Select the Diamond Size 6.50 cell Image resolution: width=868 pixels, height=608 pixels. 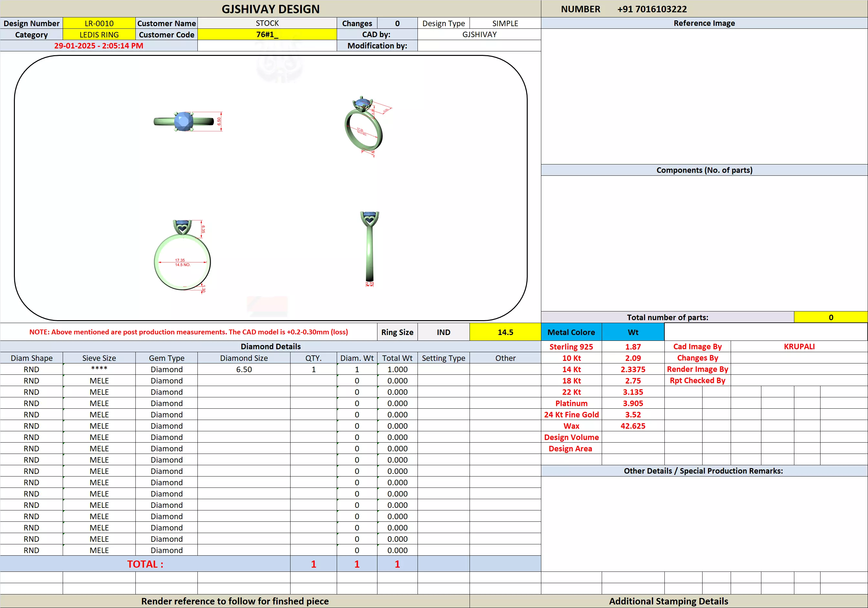[244, 369]
